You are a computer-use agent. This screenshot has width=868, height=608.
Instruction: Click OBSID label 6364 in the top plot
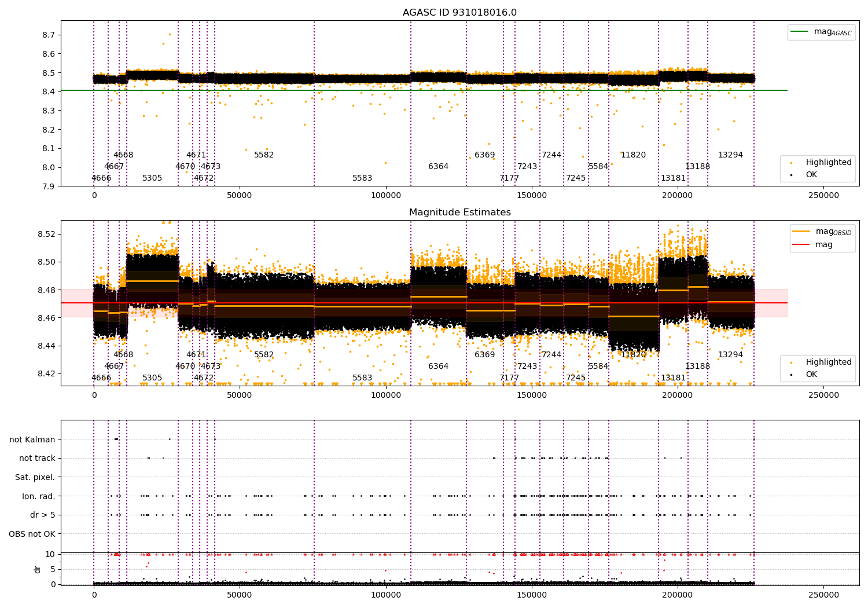(x=439, y=166)
